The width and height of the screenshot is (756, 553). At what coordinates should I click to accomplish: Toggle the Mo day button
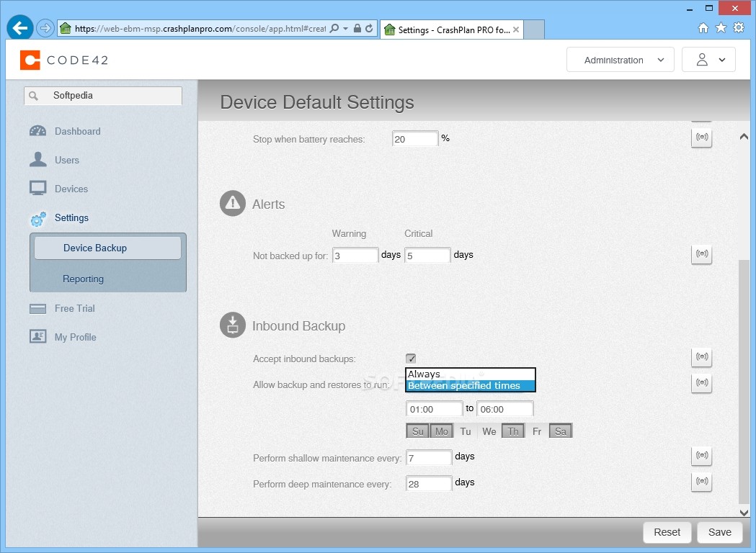pyautogui.click(x=442, y=431)
